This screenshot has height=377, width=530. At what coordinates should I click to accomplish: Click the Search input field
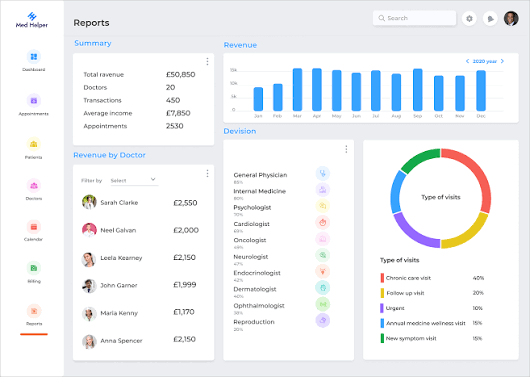[x=414, y=18]
